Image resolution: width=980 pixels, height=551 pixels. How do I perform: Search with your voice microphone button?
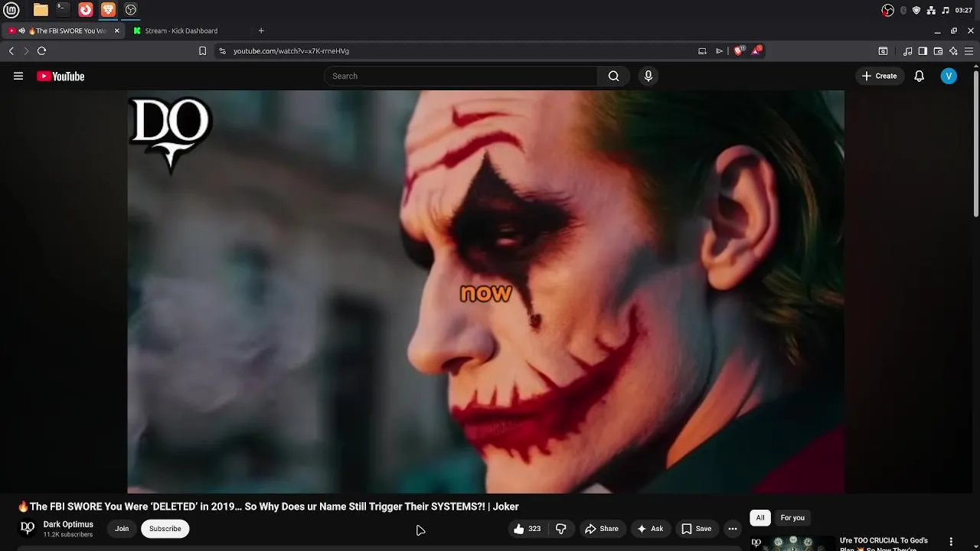click(648, 76)
